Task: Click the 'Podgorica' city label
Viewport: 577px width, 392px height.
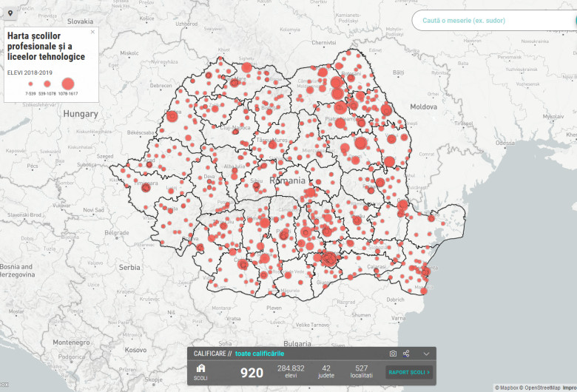Action: pyautogui.click(x=72, y=356)
